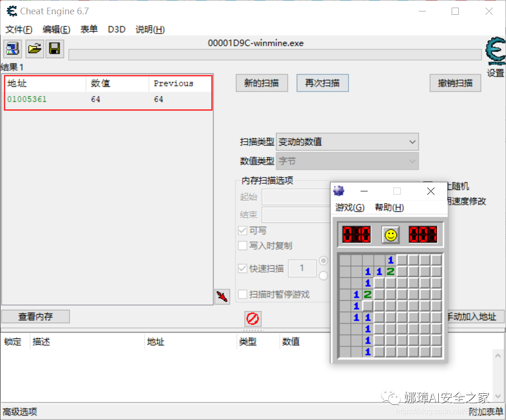This screenshot has width=506, height=420.
Task: Open the 扫描类型 dropdown
Action: pos(347,142)
